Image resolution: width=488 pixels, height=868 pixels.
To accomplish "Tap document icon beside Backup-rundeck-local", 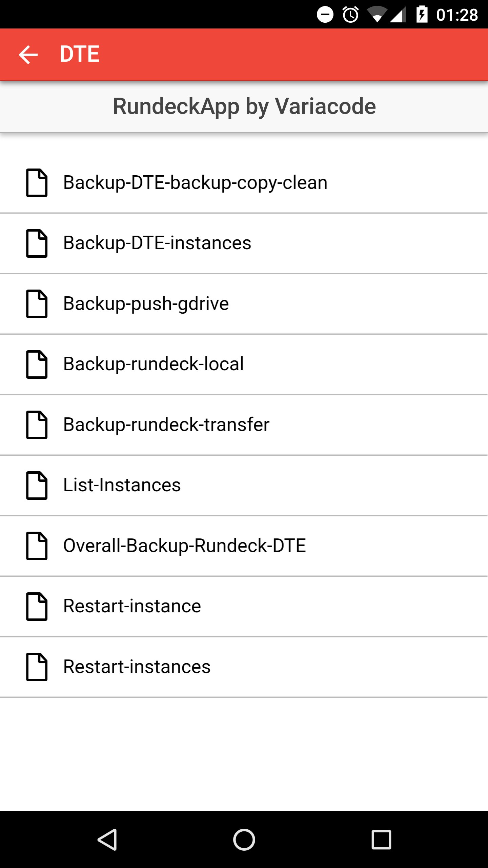I will pos(37,364).
